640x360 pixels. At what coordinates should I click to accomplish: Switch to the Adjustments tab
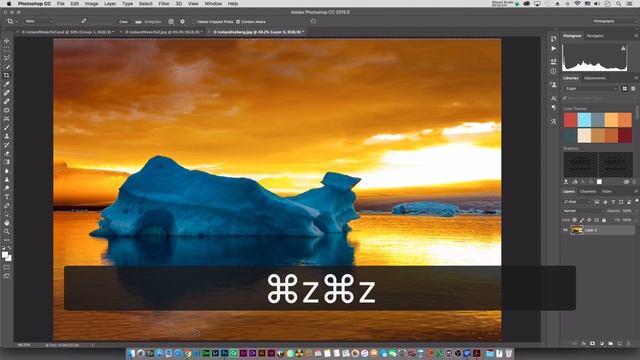tap(595, 78)
